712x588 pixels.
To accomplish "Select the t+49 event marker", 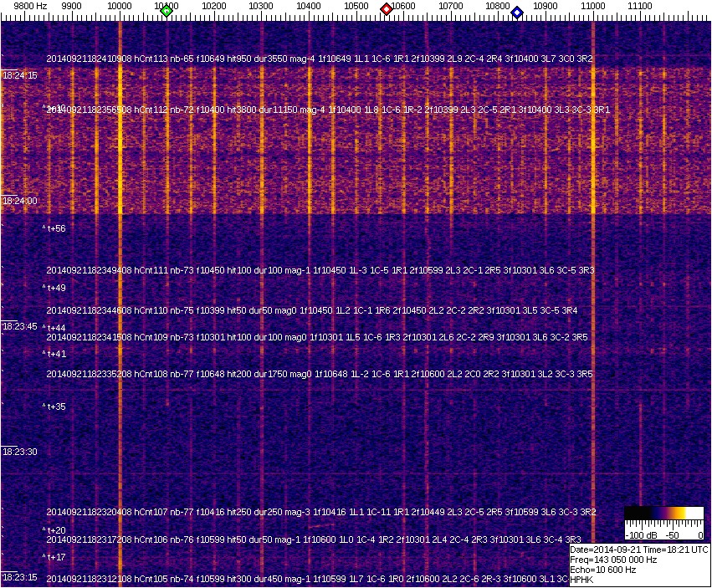I will tap(56, 288).
